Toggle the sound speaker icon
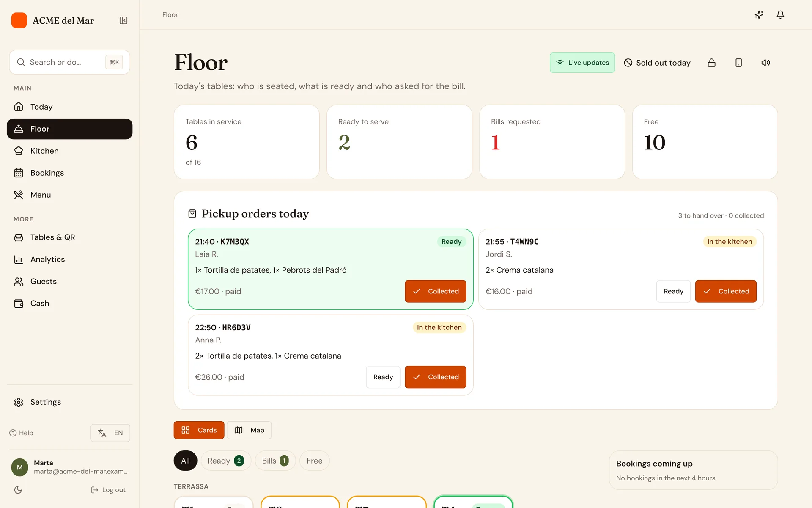 pos(766,63)
